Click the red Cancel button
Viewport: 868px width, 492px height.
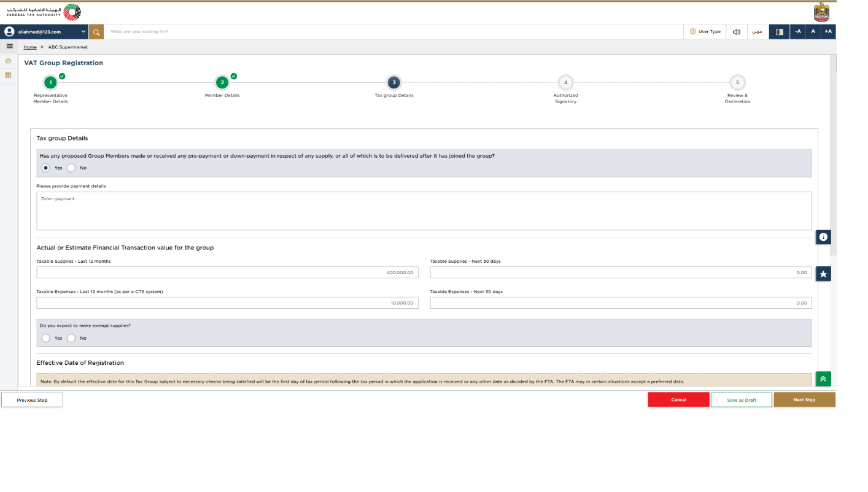point(678,400)
